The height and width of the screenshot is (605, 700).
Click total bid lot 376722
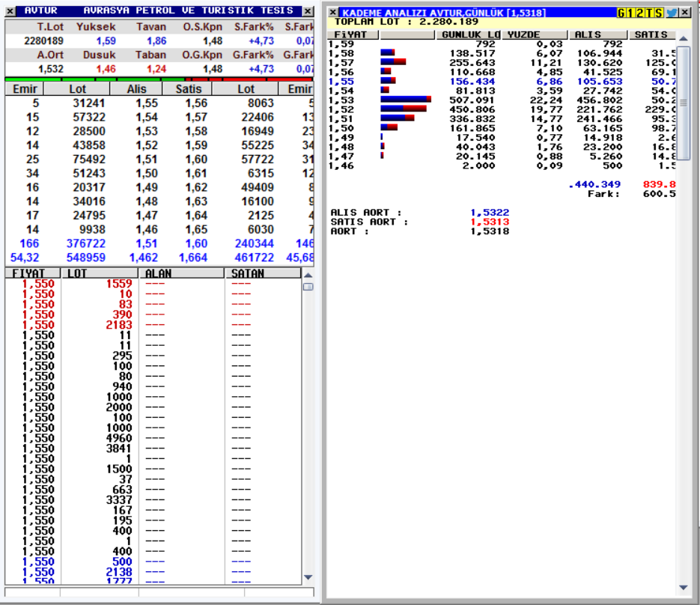86,244
